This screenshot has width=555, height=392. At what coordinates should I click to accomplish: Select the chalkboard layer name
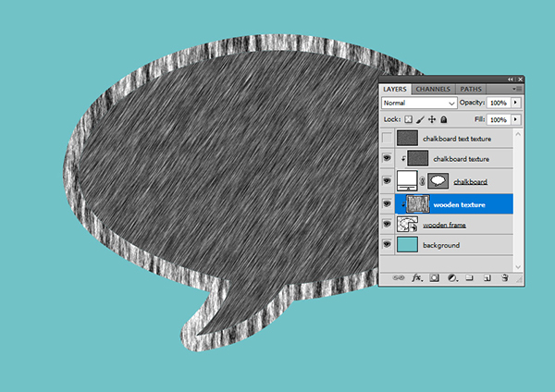coord(470,181)
